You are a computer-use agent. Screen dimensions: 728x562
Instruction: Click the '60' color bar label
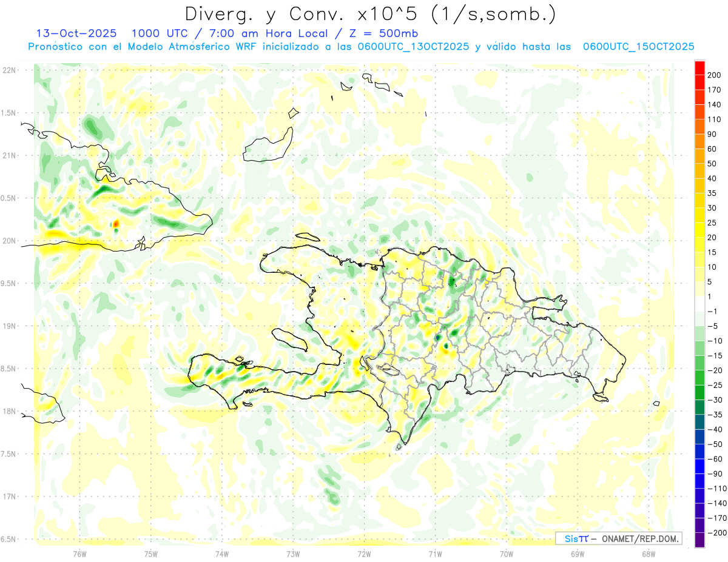coord(713,149)
